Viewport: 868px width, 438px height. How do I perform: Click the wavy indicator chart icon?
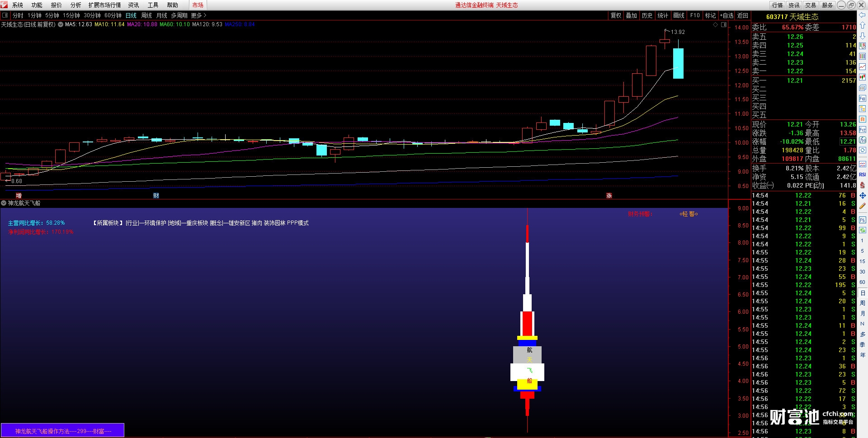pos(863,164)
